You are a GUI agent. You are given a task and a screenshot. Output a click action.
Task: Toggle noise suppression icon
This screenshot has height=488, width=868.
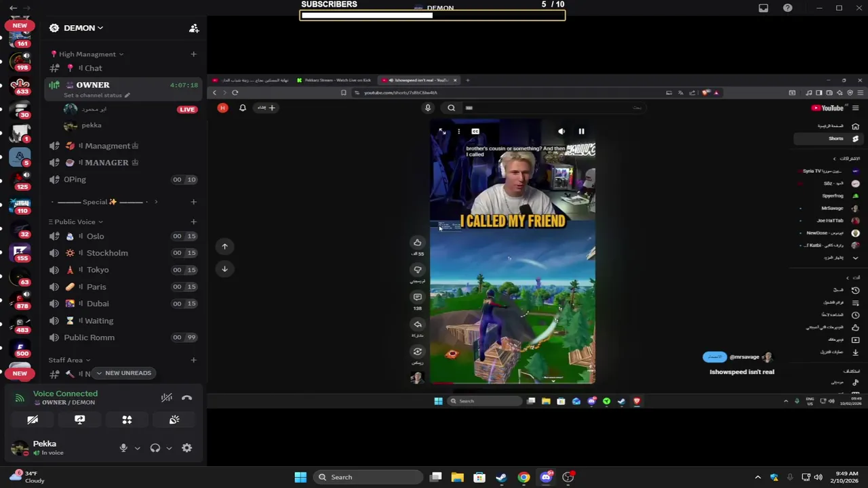166,398
